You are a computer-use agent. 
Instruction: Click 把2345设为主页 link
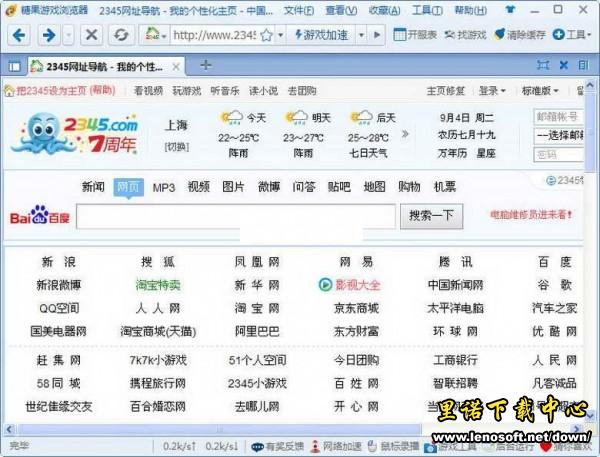52,91
